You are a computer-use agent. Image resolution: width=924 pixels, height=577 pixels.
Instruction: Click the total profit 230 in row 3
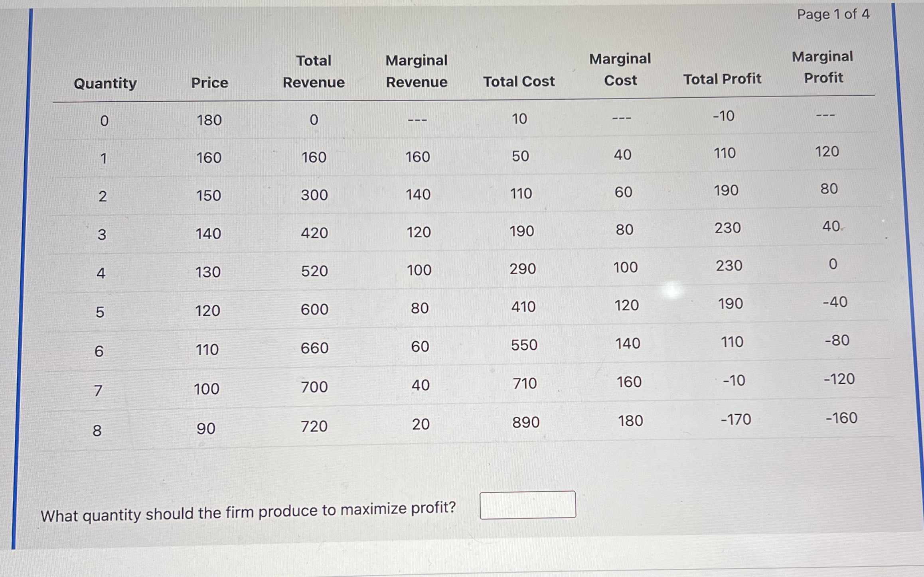727,228
